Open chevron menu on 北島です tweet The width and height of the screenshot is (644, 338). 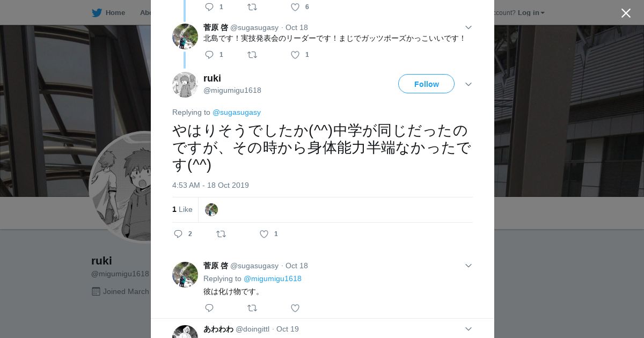pos(469,27)
